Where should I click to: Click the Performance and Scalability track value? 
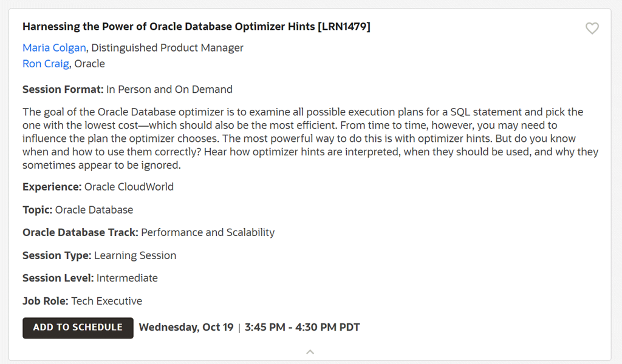pyautogui.click(x=208, y=232)
